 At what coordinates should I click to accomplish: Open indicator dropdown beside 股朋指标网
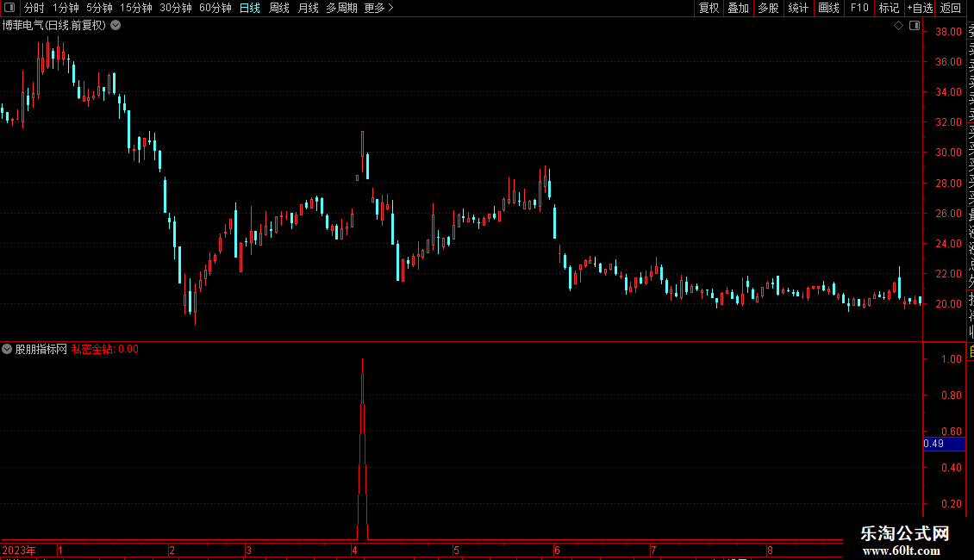[x=7, y=349]
